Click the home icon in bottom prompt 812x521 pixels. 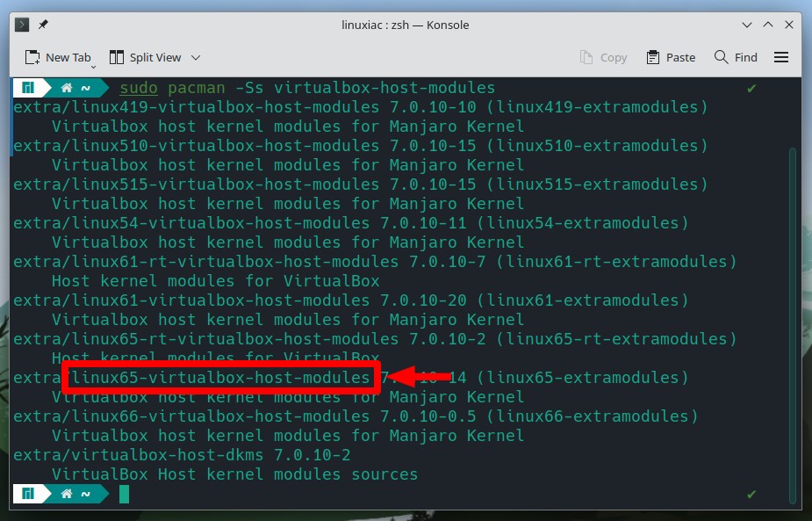click(x=67, y=494)
